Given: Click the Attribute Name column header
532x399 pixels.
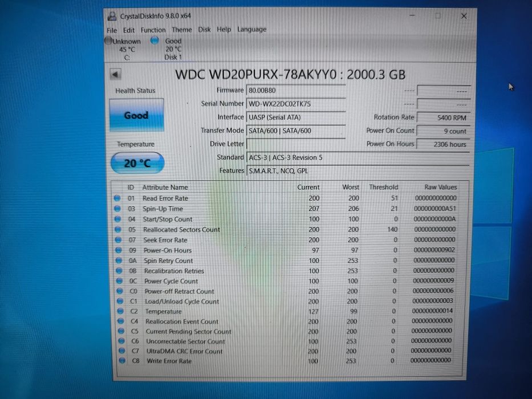Looking at the screenshot, I should (x=165, y=188).
